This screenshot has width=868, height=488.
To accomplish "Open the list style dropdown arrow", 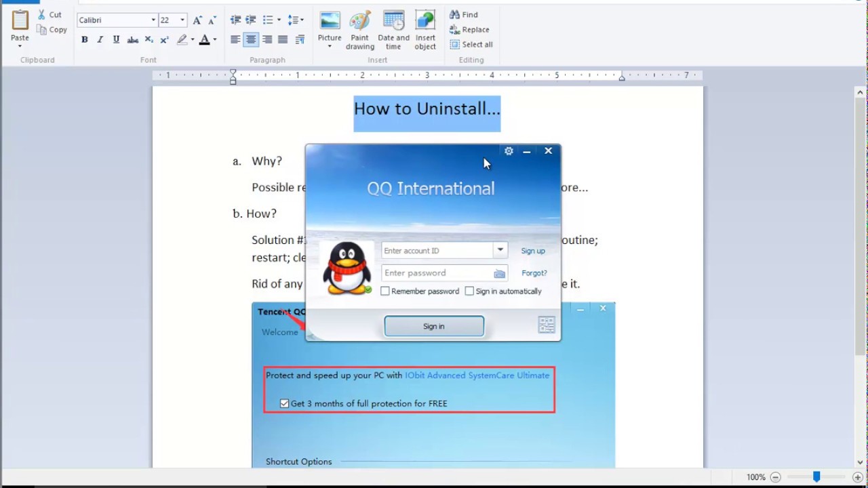I will (279, 20).
